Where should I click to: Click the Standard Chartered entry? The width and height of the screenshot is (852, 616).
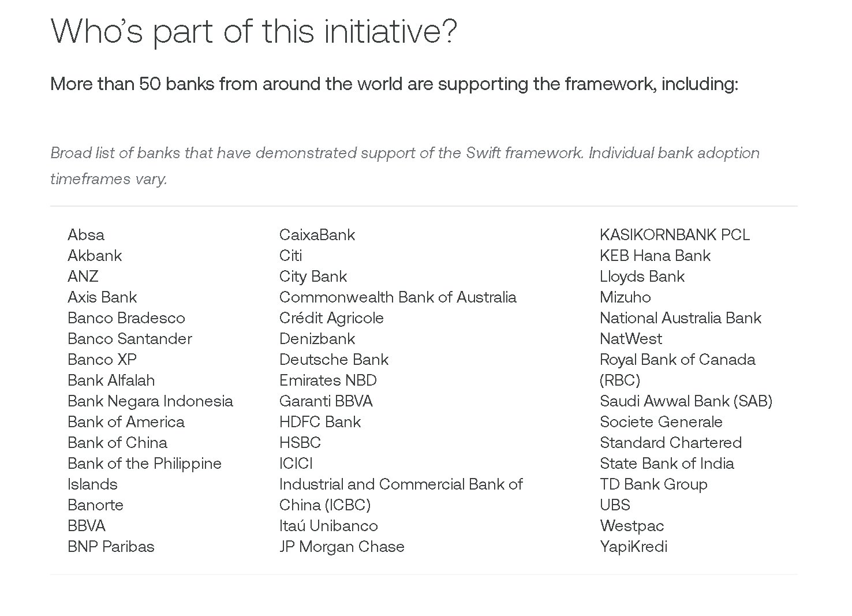pyautogui.click(x=671, y=443)
